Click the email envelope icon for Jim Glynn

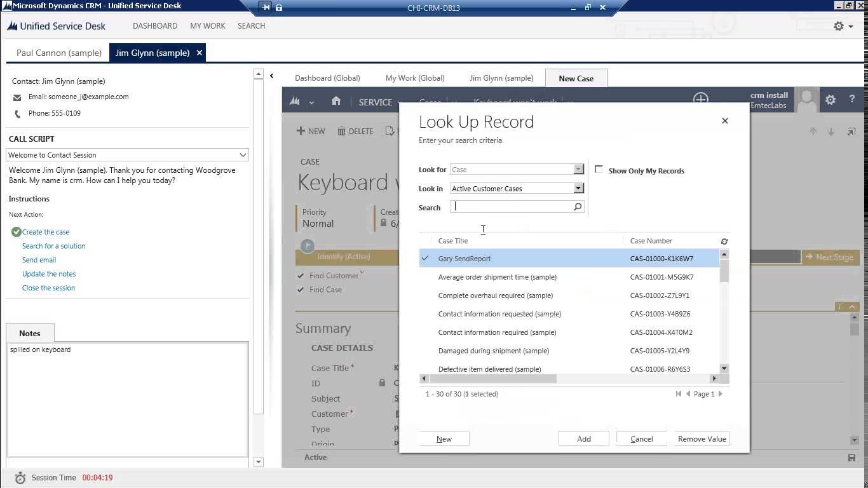[17, 97]
